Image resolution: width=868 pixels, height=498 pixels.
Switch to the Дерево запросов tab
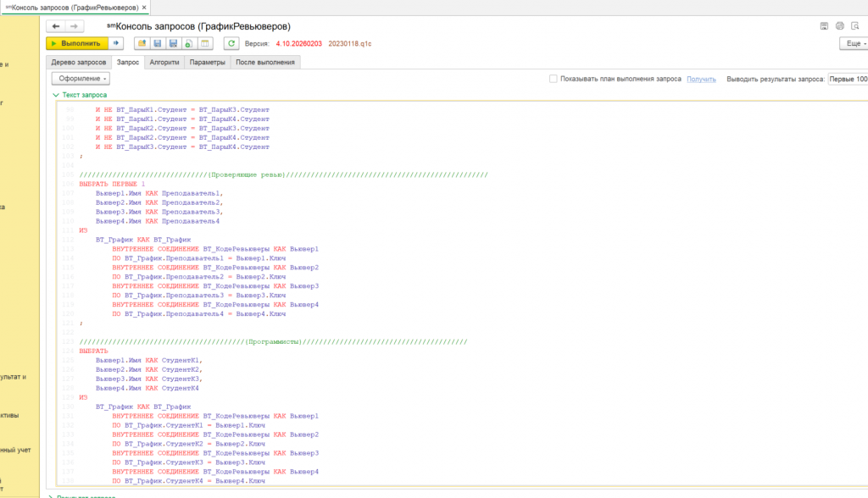[79, 62]
